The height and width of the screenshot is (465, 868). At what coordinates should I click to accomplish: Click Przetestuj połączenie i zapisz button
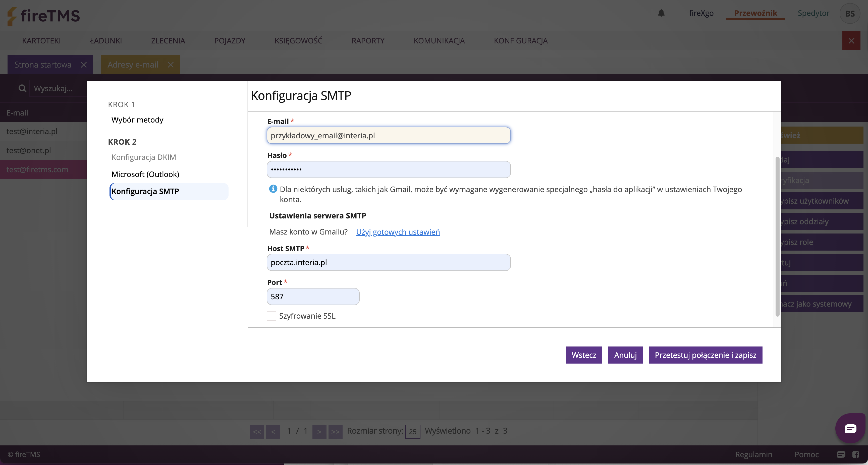705,355
